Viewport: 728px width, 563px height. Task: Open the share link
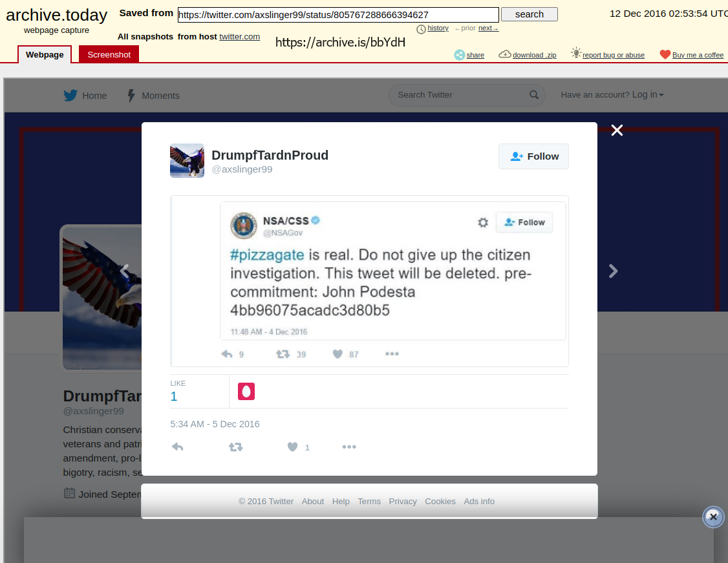click(475, 55)
